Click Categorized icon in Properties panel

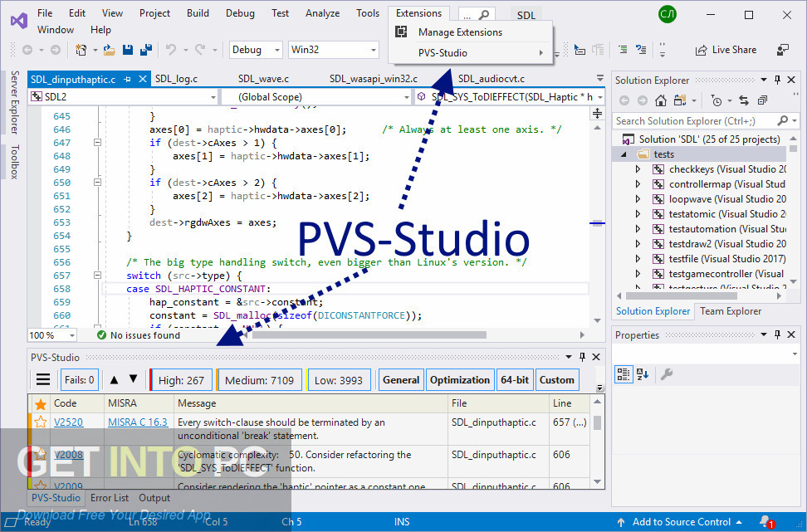(624, 374)
